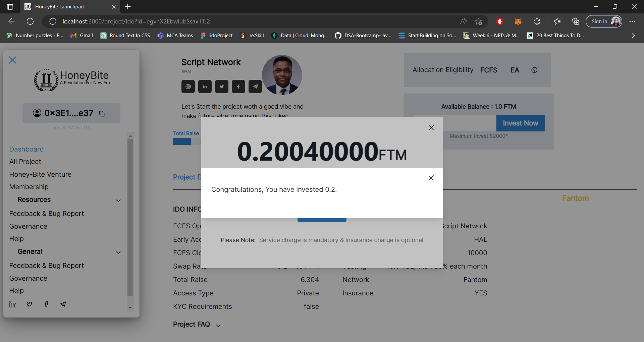Image resolution: width=644 pixels, height=342 pixels.
Task: Open the red adblock extension icon
Action: pos(500,21)
